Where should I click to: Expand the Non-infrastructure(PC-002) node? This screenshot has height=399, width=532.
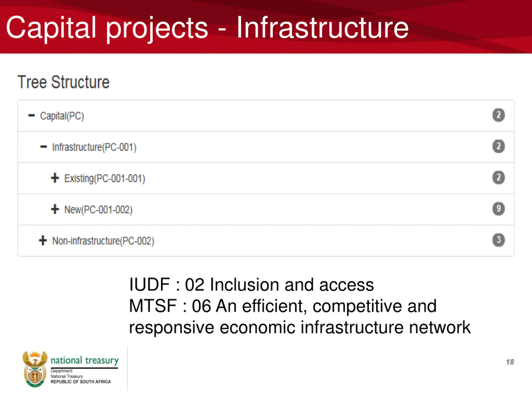(x=43, y=240)
